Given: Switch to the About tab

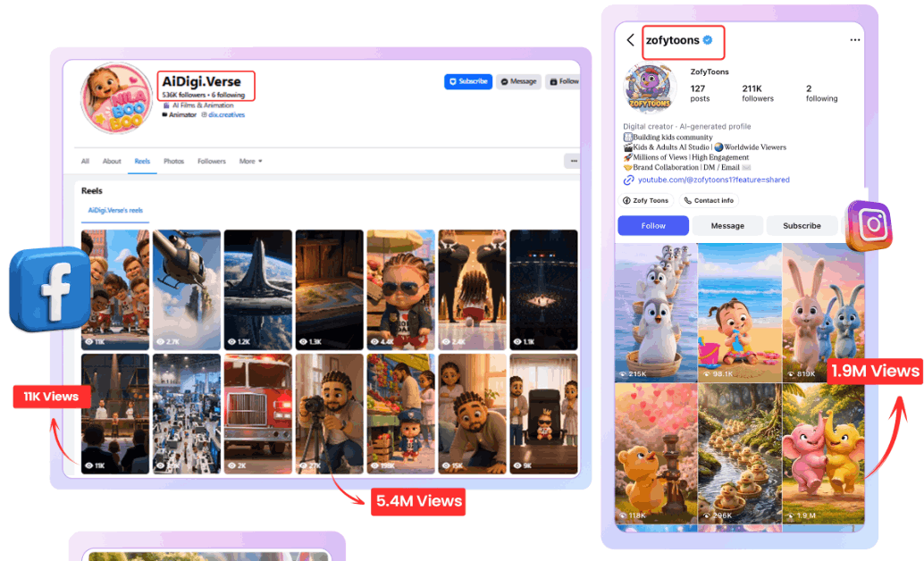Looking at the screenshot, I should point(112,161).
